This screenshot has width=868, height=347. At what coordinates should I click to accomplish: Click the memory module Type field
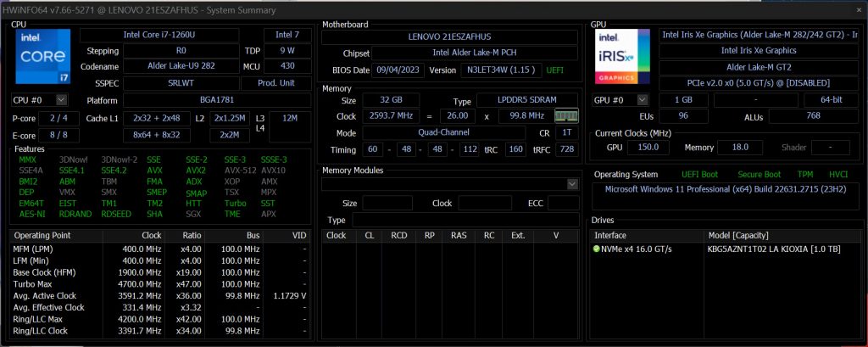(465, 220)
